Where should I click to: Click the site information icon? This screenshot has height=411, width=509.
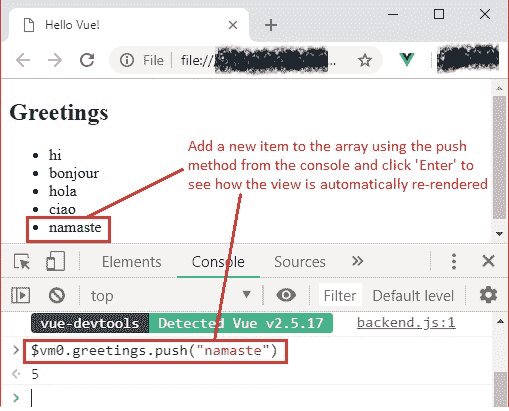click(x=127, y=60)
